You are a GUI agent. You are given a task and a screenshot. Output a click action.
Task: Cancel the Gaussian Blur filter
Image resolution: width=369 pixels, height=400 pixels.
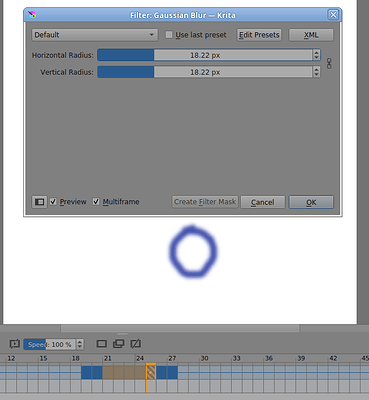(263, 202)
